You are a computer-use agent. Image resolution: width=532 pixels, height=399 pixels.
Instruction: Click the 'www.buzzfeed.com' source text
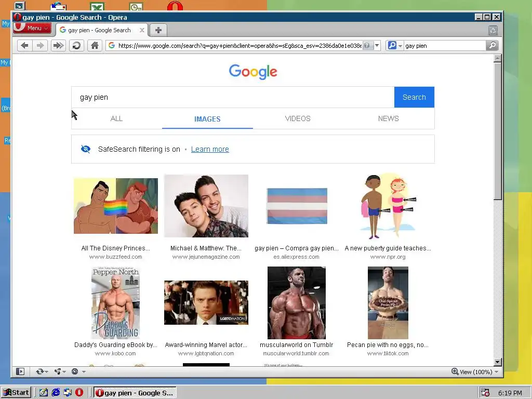coord(116,257)
